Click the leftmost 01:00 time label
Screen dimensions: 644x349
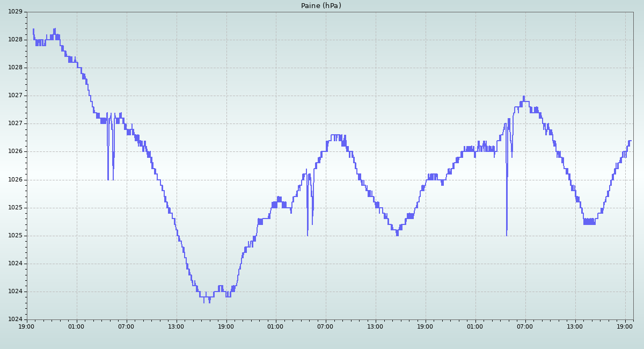pos(76,326)
